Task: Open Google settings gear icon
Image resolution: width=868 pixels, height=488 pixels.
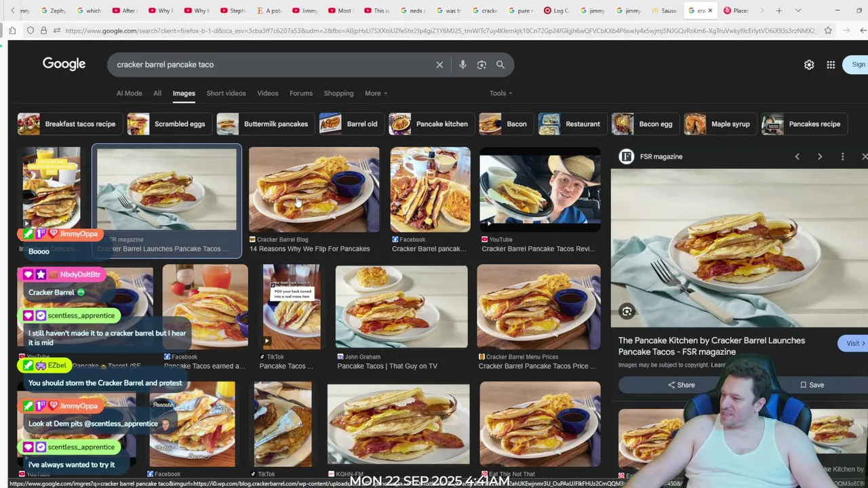Action: [x=809, y=65]
